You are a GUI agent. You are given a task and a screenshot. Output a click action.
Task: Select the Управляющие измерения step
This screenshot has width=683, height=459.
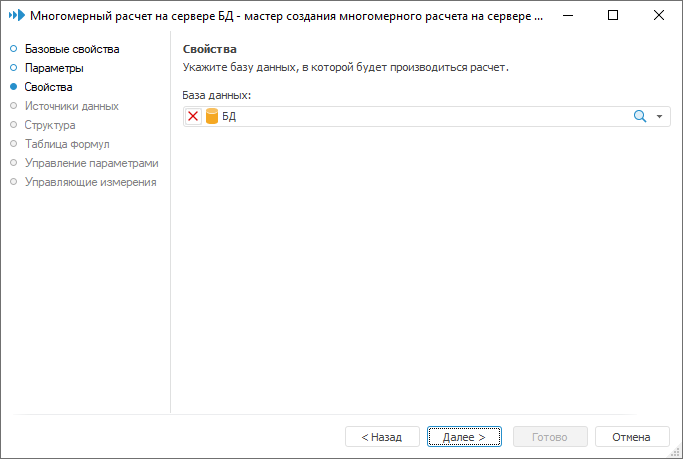point(91,182)
